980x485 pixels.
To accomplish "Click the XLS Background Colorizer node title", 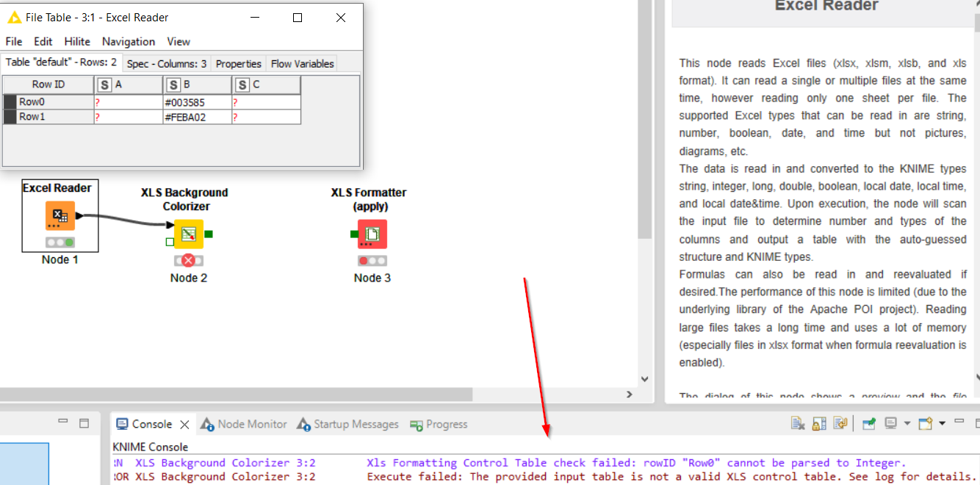I will 184,199.
